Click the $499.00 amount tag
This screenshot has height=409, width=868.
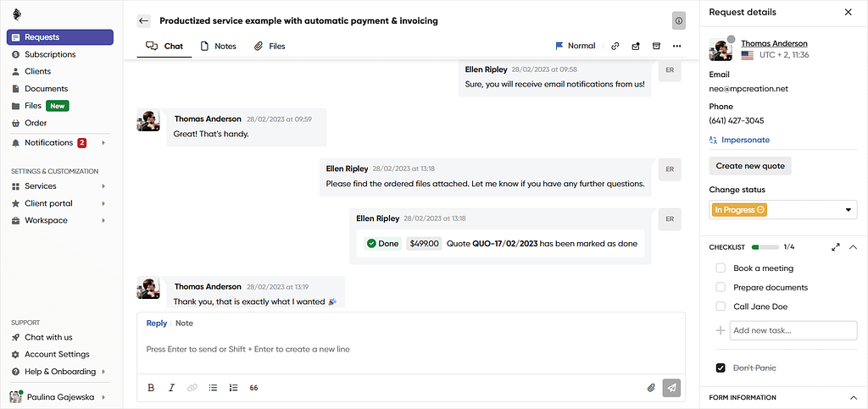pos(424,243)
